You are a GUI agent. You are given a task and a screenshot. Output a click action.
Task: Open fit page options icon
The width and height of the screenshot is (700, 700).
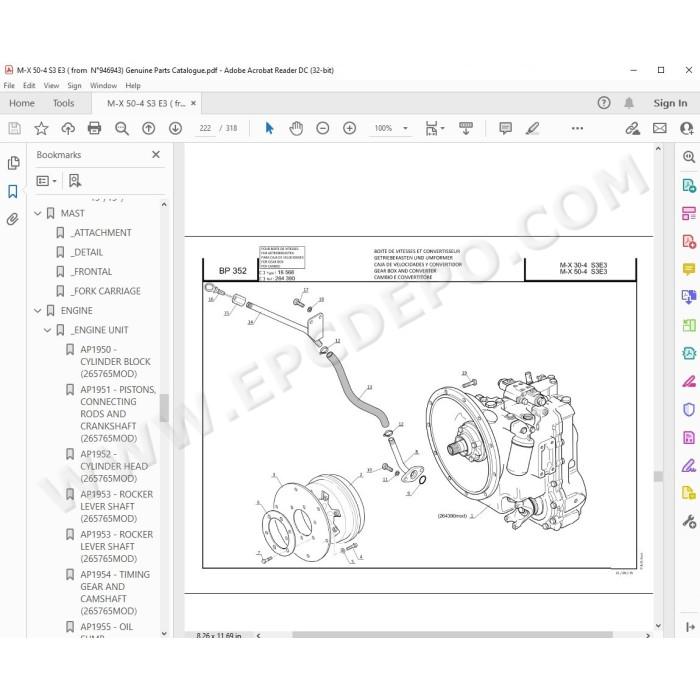pos(434,129)
